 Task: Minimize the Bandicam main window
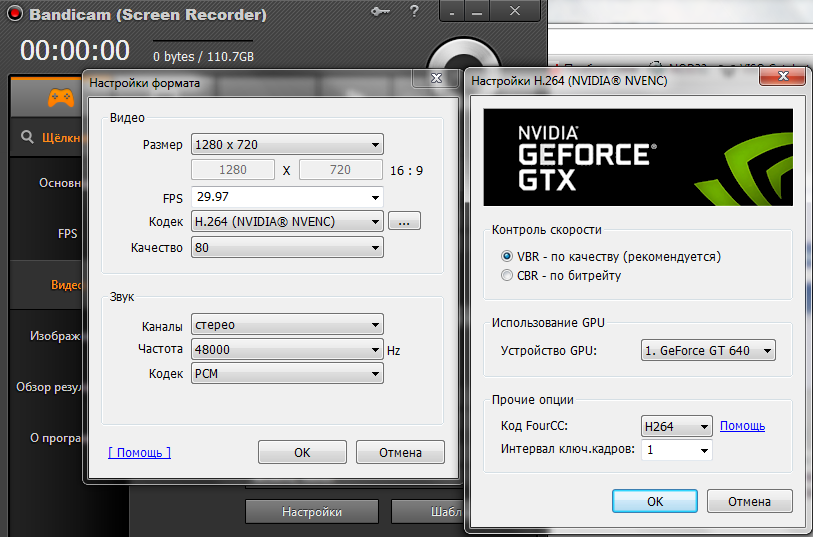[x=476, y=11]
